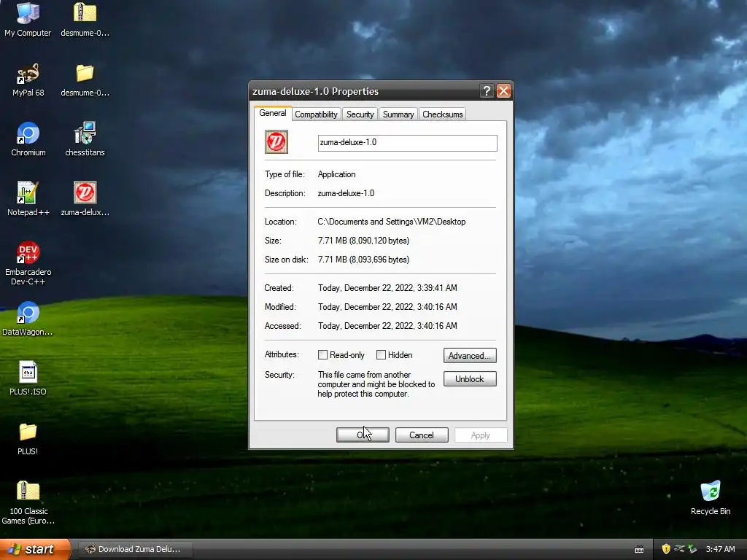Click the Size on disk value

click(363, 260)
